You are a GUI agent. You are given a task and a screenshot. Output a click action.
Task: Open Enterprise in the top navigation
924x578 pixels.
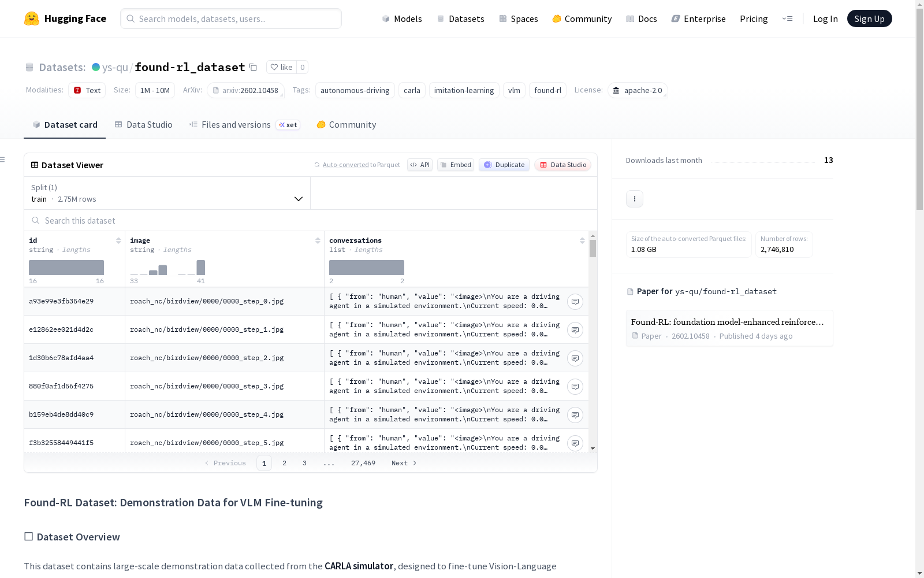[699, 18]
